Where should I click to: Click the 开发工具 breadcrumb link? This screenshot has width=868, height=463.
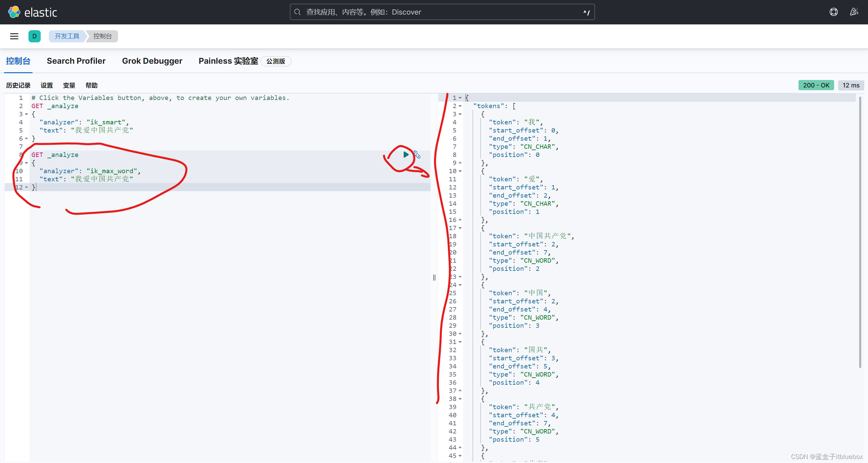[x=67, y=36]
